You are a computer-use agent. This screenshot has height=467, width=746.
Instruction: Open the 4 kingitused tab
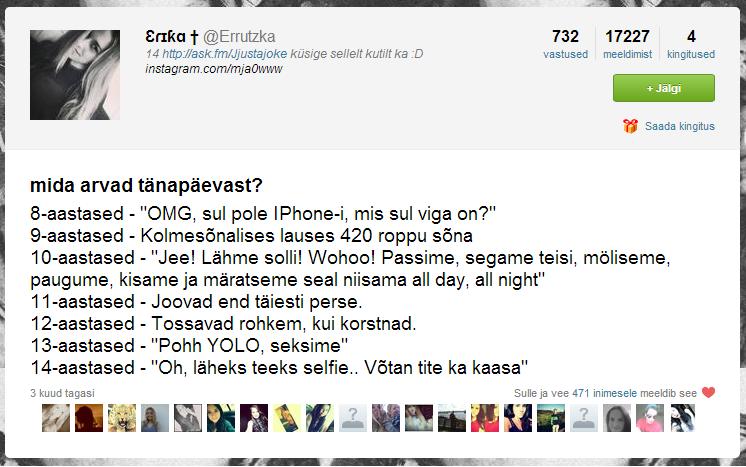(x=691, y=44)
